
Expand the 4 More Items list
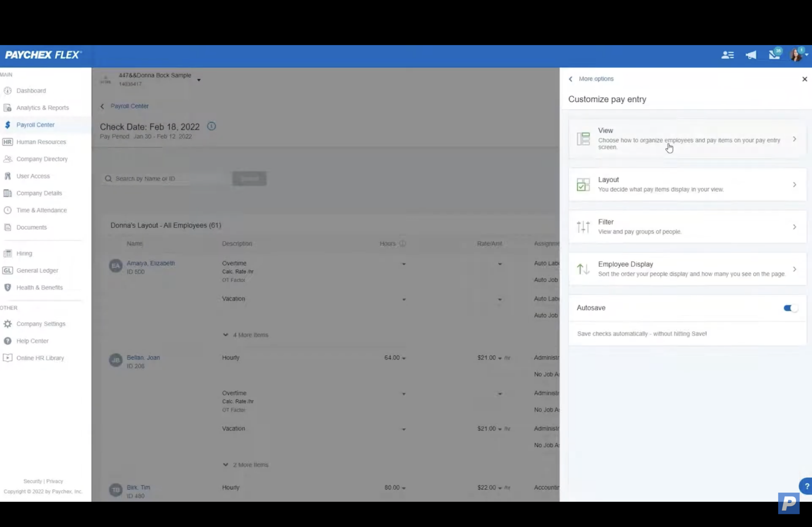click(246, 335)
